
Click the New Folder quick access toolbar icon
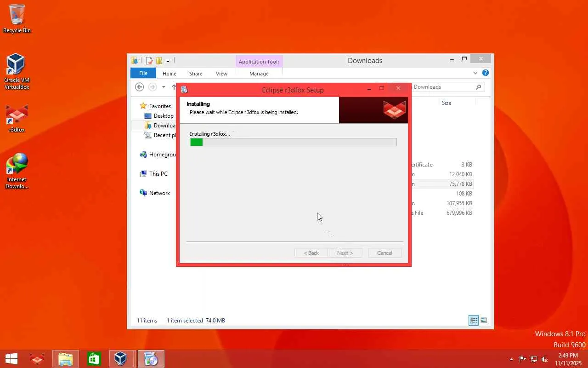click(159, 61)
